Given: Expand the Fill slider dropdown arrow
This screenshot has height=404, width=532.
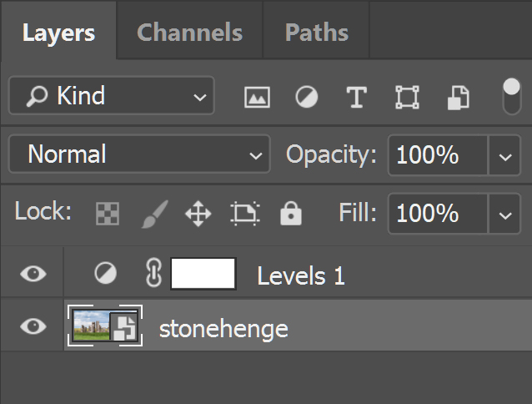Looking at the screenshot, I should pos(504,215).
